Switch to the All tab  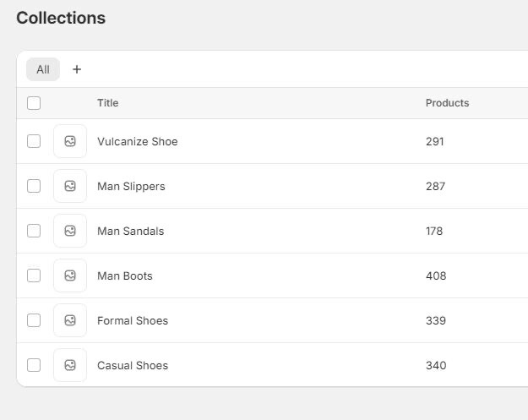point(43,69)
